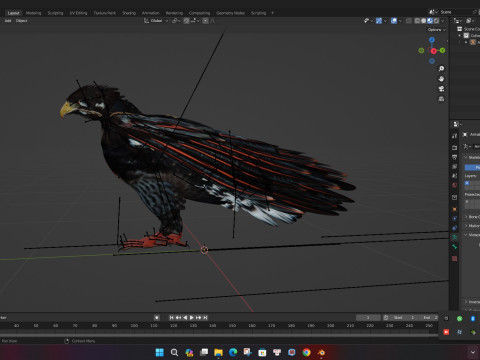Open the Animation workspace tab
Viewport: 480px width, 360px height.
(151, 13)
